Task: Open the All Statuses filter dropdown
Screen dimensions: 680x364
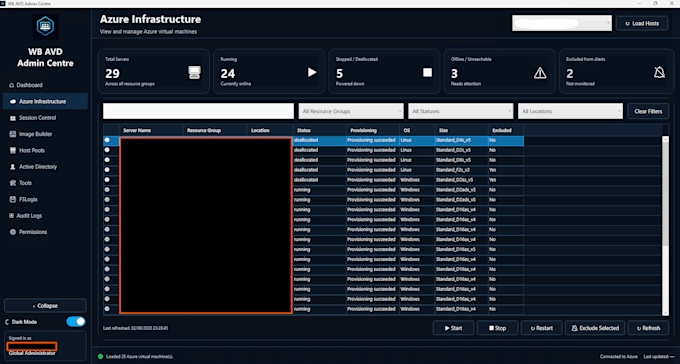Action: pos(461,111)
